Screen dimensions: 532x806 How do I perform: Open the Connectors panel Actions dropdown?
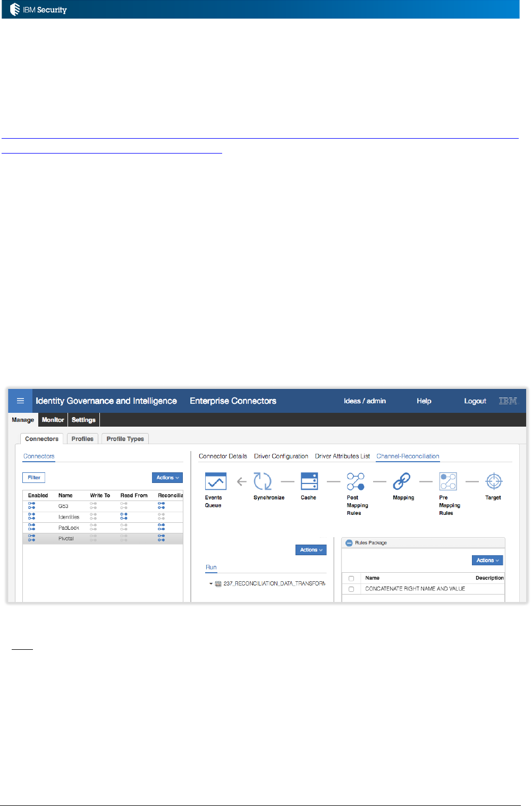point(167,478)
